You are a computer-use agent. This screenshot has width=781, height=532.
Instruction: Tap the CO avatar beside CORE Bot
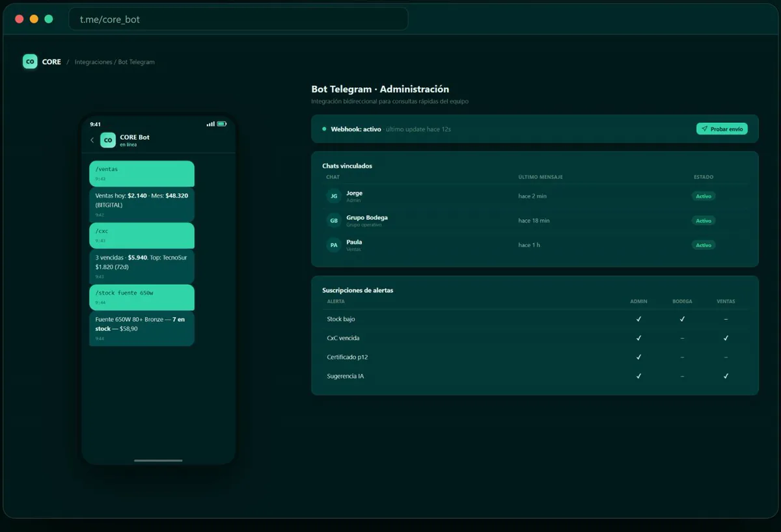pyautogui.click(x=108, y=140)
